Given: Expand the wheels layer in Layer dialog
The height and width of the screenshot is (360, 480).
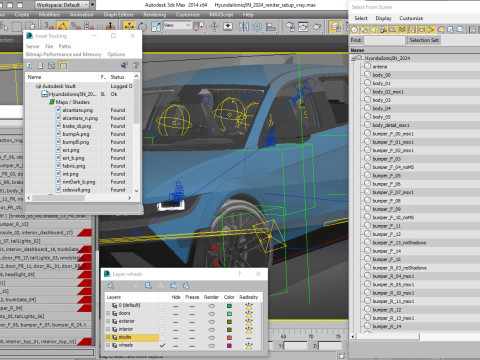Looking at the screenshot, I should point(108,345).
